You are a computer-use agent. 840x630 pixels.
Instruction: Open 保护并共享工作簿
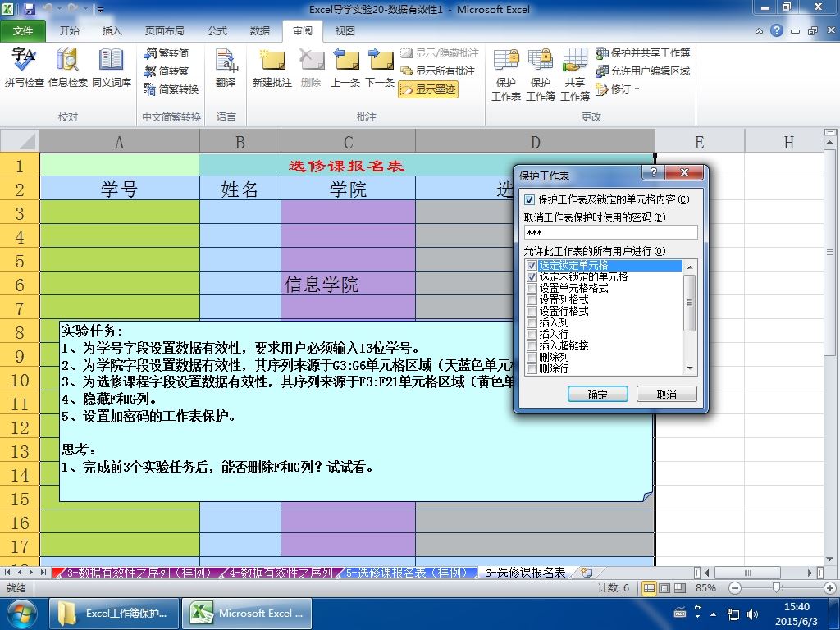(643, 53)
